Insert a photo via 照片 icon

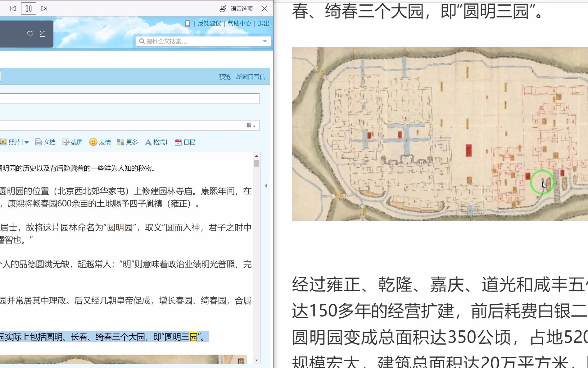click(11, 142)
